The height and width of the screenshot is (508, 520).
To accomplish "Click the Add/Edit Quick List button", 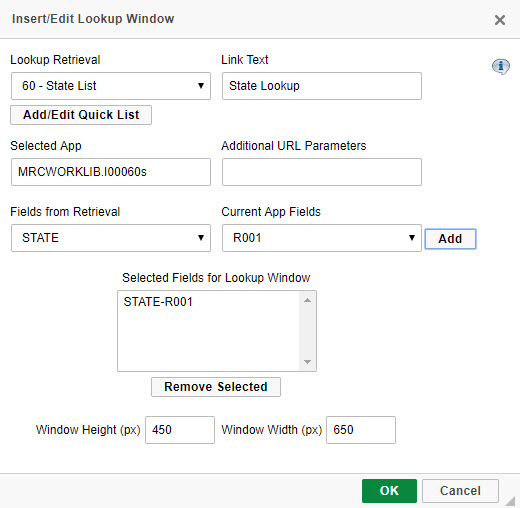I will (x=81, y=115).
